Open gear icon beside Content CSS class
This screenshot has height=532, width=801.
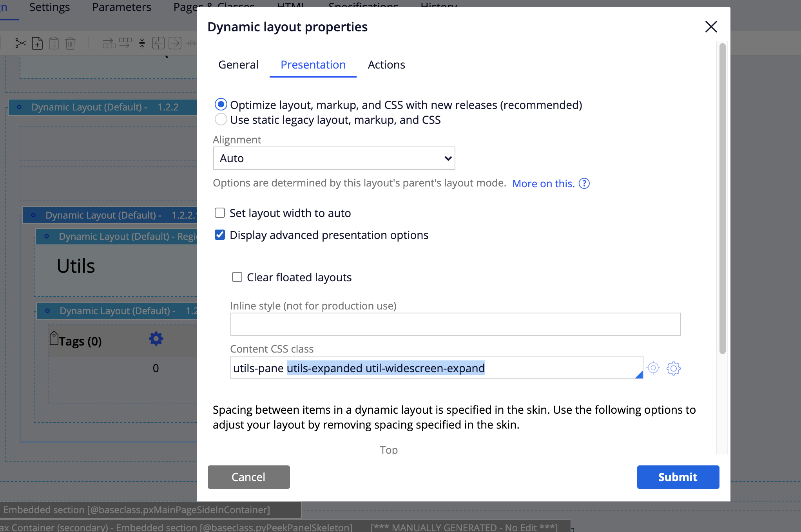coord(674,368)
